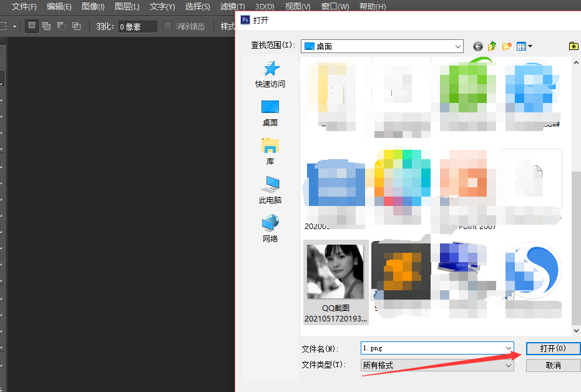Click the 打开(O) button
The height and width of the screenshot is (392, 581).
point(553,348)
